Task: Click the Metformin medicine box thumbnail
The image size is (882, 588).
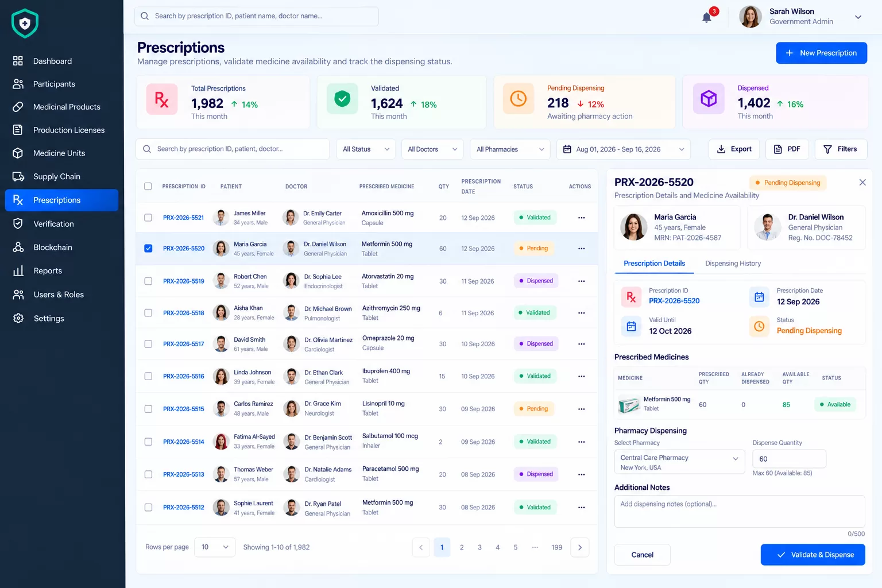Action: (x=629, y=405)
